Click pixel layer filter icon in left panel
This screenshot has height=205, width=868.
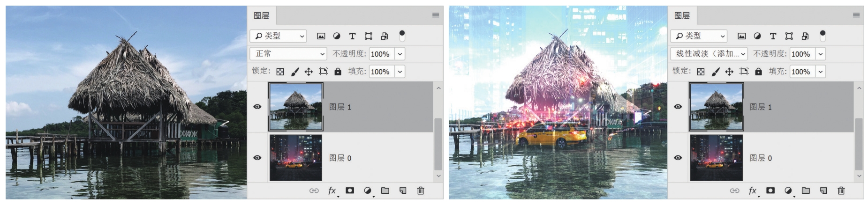(x=321, y=36)
